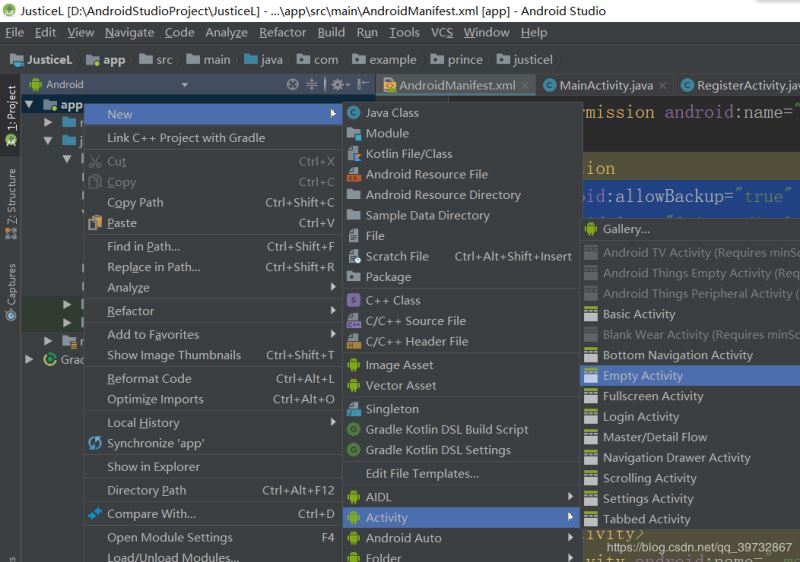This screenshot has width=800, height=562.
Task: Switch to the MainActivity.java tab
Action: click(x=605, y=86)
